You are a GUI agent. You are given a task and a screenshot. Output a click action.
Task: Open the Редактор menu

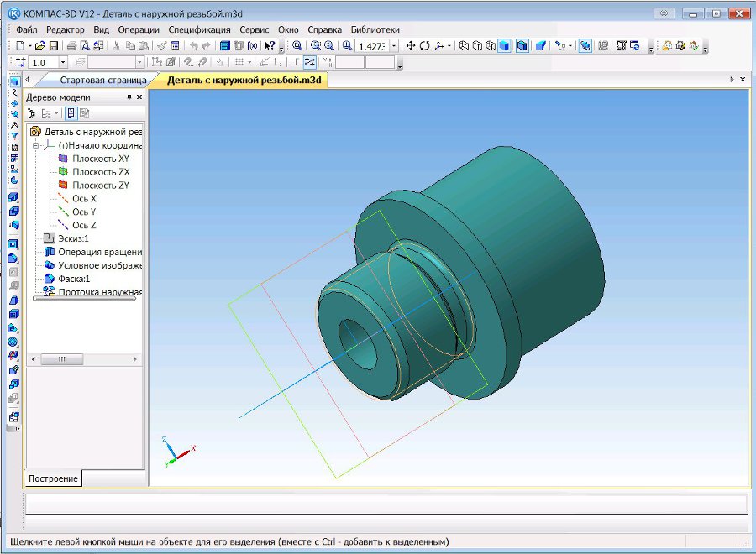point(65,30)
